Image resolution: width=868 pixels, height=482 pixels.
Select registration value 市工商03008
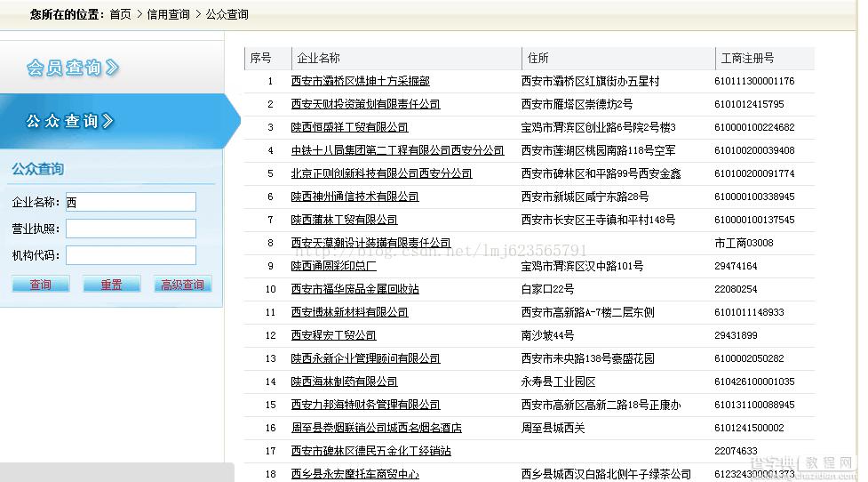(x=744, y=243)
